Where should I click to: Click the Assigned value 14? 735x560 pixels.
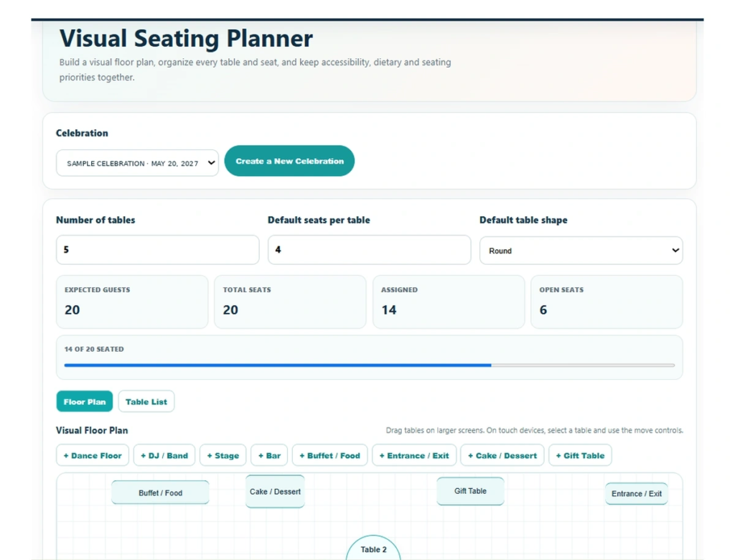pyautogui.click(x=388, y=309)
